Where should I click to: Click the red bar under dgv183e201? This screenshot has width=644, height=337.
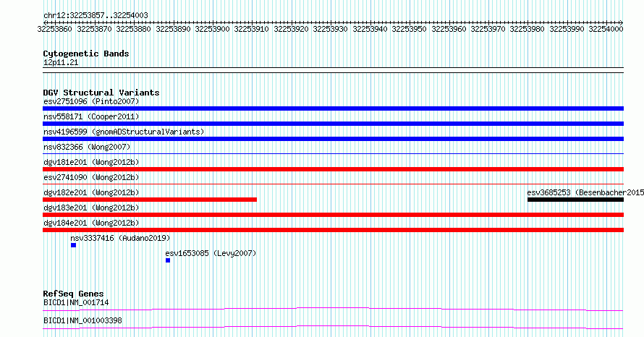click(x=333, y=215)
